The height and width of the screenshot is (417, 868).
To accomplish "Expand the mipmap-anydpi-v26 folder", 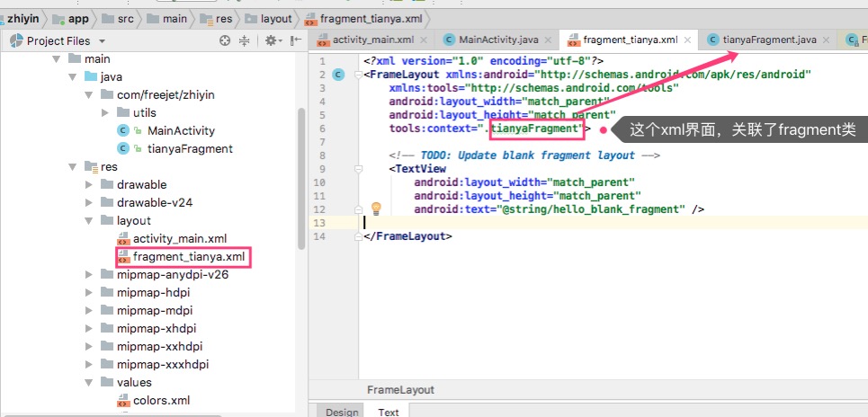I will click(x=88, y=274).
